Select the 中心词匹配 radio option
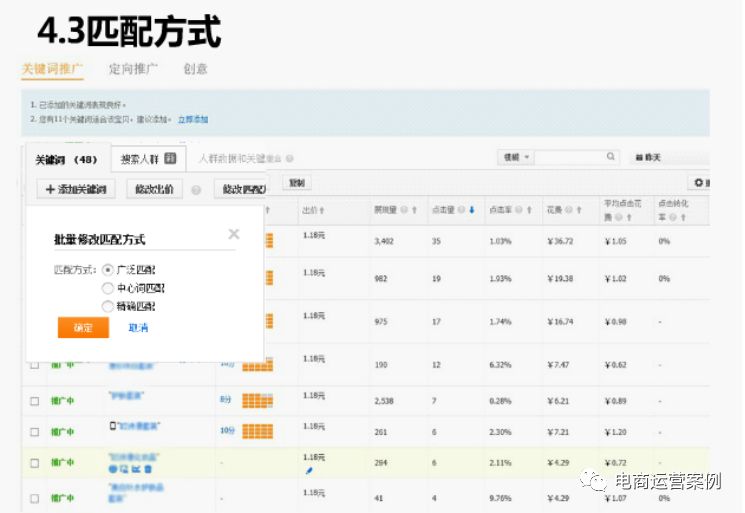The width and height of the screenshot is (745, 513). tap(108, 288)
